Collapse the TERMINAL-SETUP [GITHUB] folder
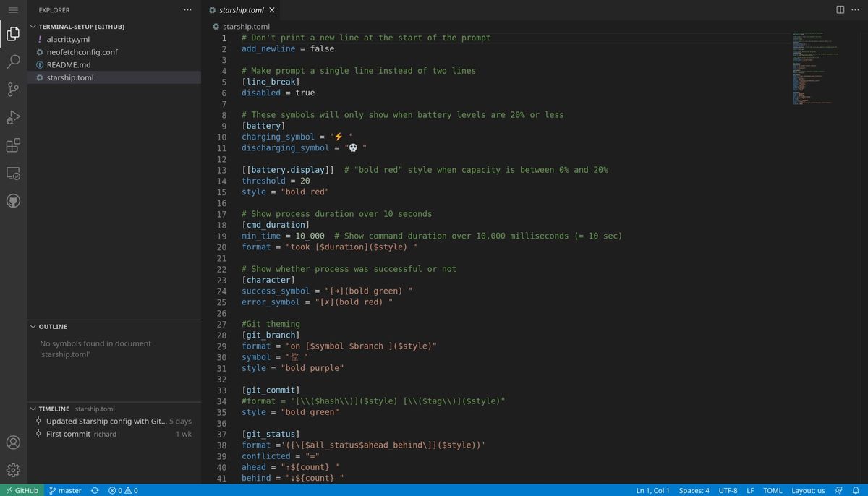The width and height of the screenshot is (868, 496). [34, 26]
